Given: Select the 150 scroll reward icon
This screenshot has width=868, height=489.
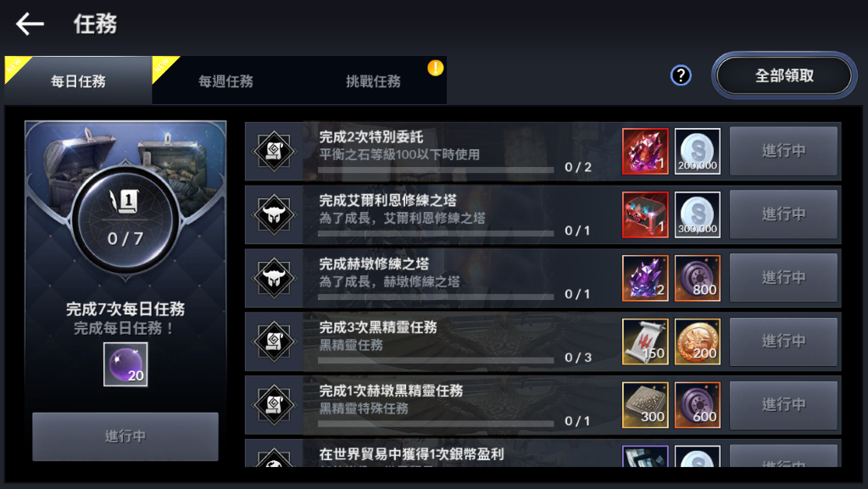Looking at the screenshot, I should [x=645, y=342].
